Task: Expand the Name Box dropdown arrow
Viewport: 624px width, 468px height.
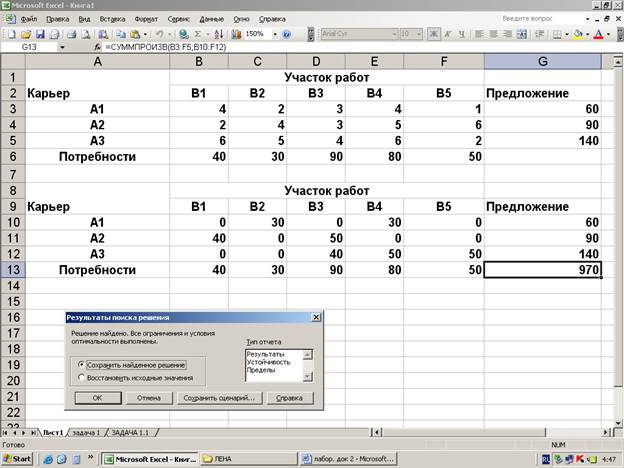Action: point(62,47)
